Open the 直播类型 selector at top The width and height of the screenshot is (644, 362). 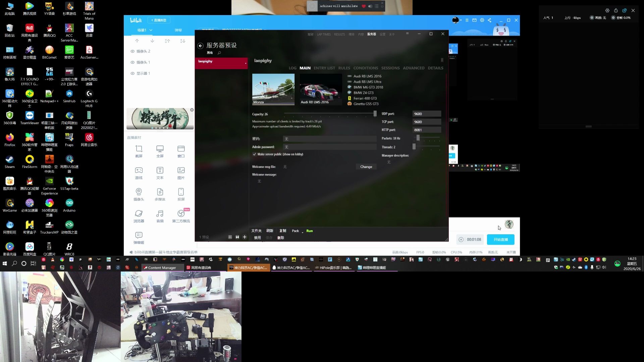coord(159,20)
